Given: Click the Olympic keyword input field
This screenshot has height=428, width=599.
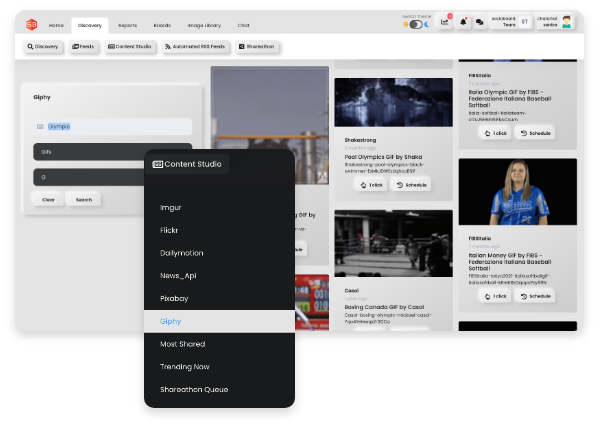Looking at the screenshot, I should (113, 126).
